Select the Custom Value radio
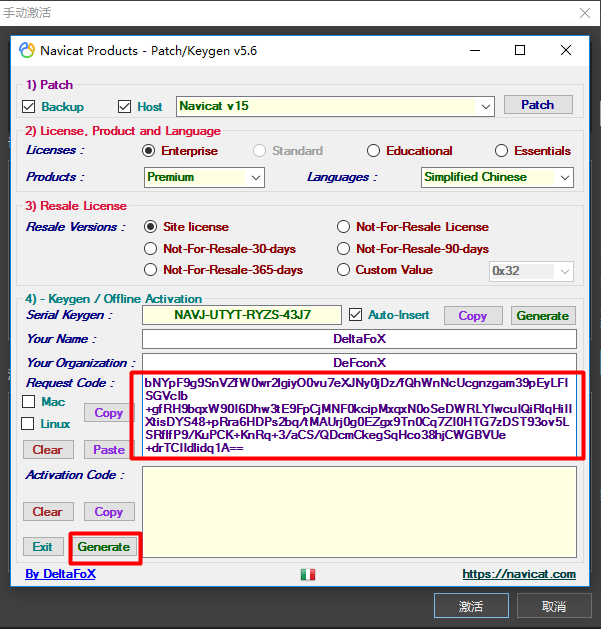The width and height of the screenshot is (601, 629). (x=343, y=270)
